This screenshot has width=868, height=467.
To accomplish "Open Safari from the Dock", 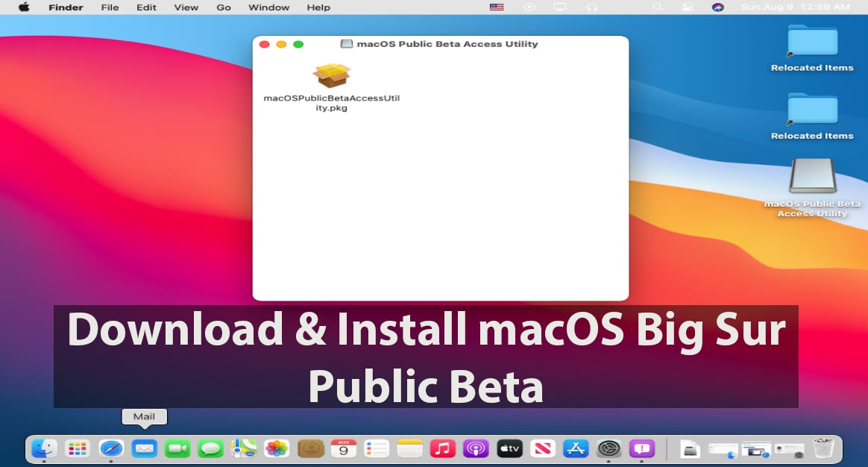I will click(112, 448).
